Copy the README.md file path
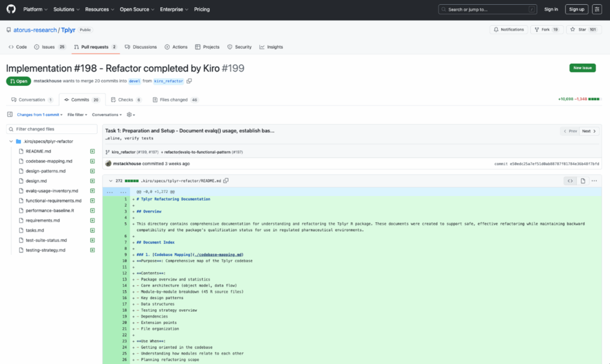 (x=226, y=181)
